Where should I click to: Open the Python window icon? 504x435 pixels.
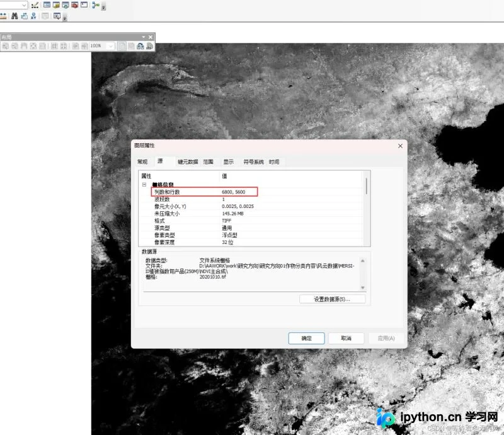(x=84, y=5)
